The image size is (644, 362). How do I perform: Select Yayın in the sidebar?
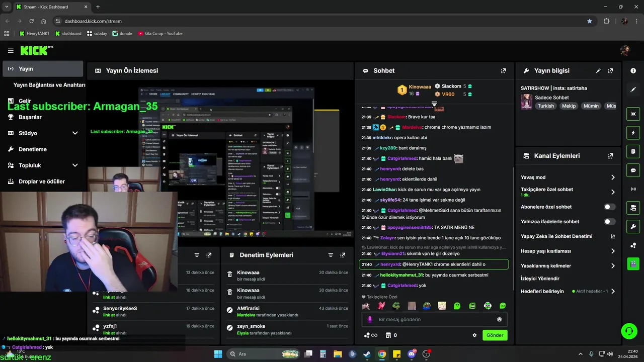tap(43, 69)
